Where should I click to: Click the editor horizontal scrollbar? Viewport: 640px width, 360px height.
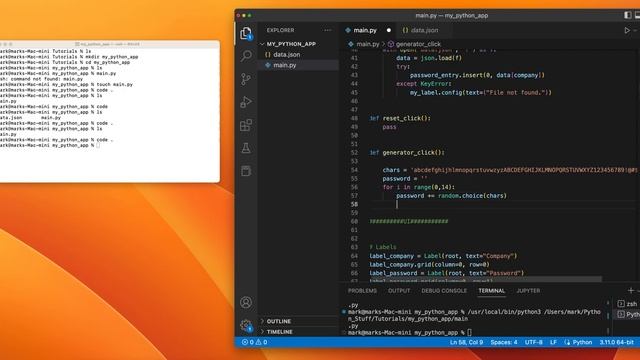pyautogui.click(x=486, y=280)
